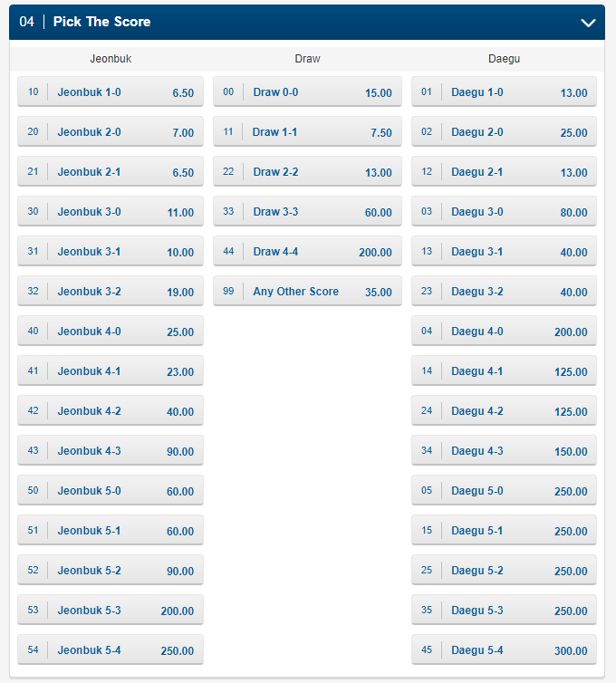
Task: Choose Jeonbuk 3-2 at 19.00
Action: pos(111,292)
